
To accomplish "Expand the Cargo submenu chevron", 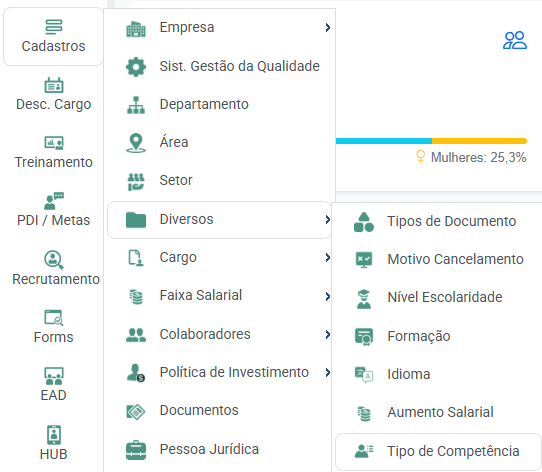I will [x=328, y=257].
